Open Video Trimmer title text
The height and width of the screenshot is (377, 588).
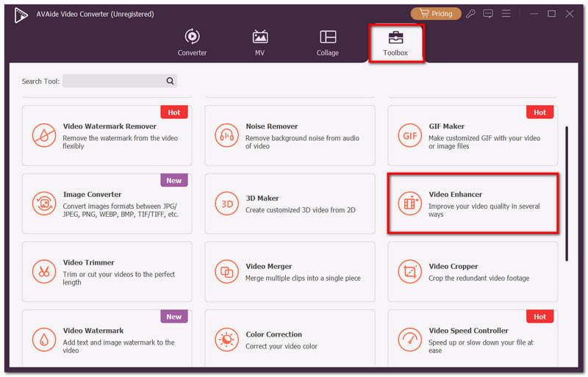(88, 262)
